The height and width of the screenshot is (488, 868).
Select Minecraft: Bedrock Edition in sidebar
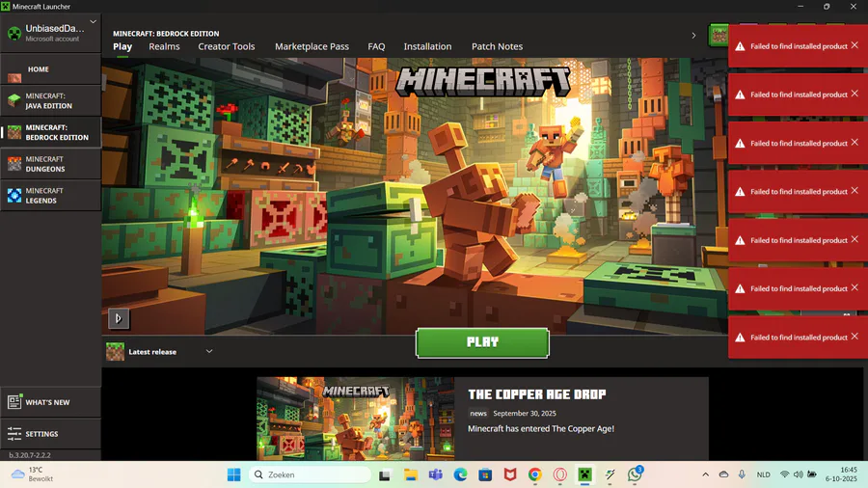(x=50, y=132)
